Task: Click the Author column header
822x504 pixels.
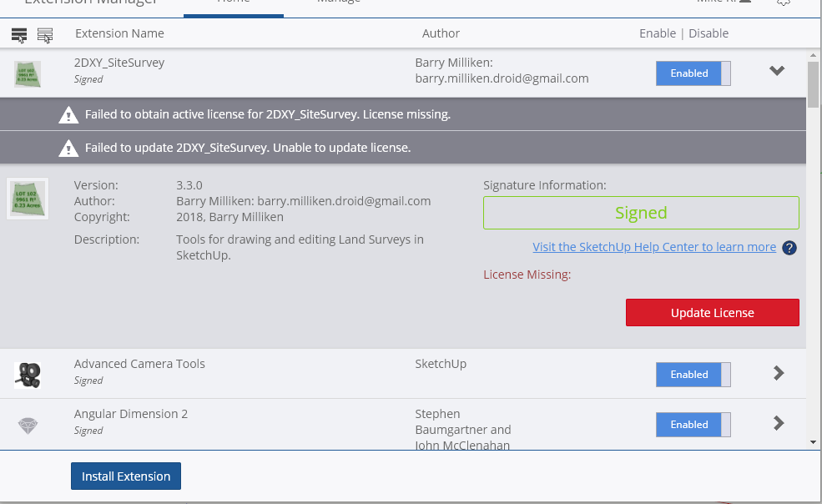Action: coord(441,33)
